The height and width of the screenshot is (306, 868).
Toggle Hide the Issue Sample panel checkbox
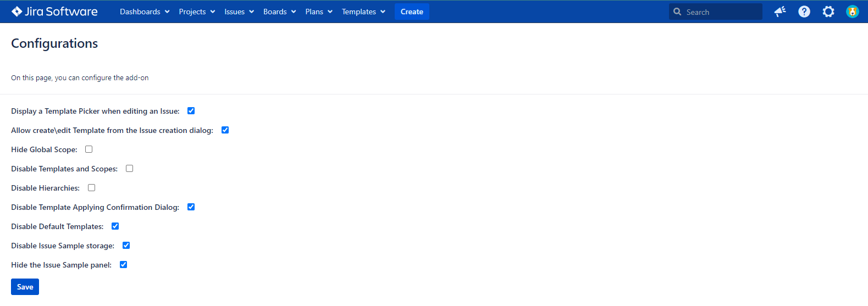coord(124,265)
